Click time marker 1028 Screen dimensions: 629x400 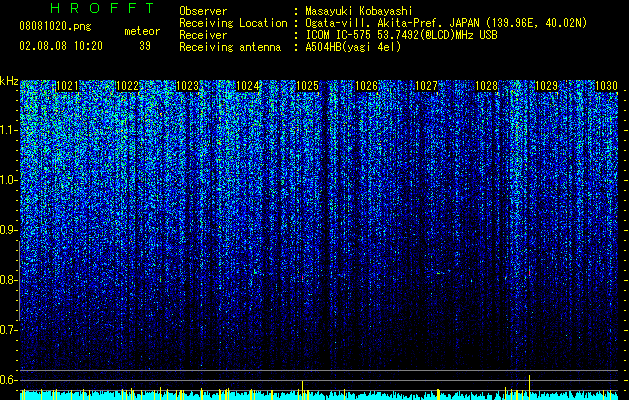coord(486,86)
